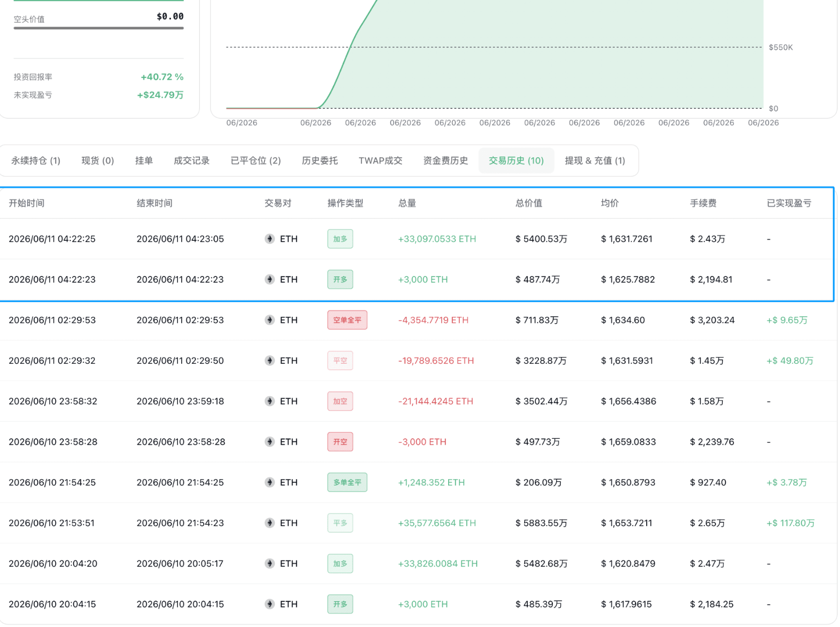Click ETH icon in the 04:22:23 row

(269, 279)
